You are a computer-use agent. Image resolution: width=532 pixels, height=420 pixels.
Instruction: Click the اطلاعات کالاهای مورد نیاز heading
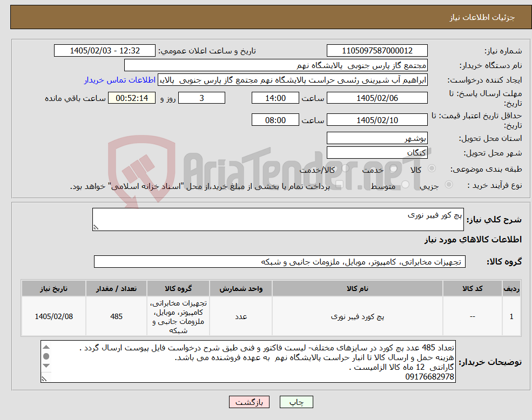[x=473, y=240]
